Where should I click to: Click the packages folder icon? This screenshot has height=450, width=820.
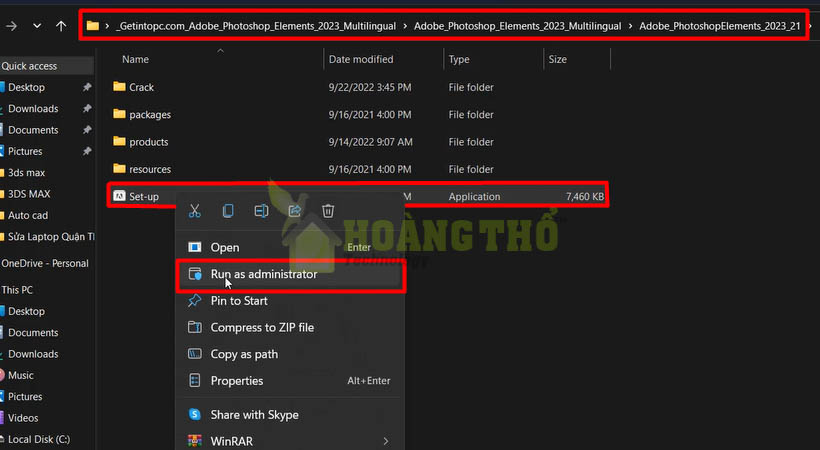pyautogui.click(x=119, y=114)
